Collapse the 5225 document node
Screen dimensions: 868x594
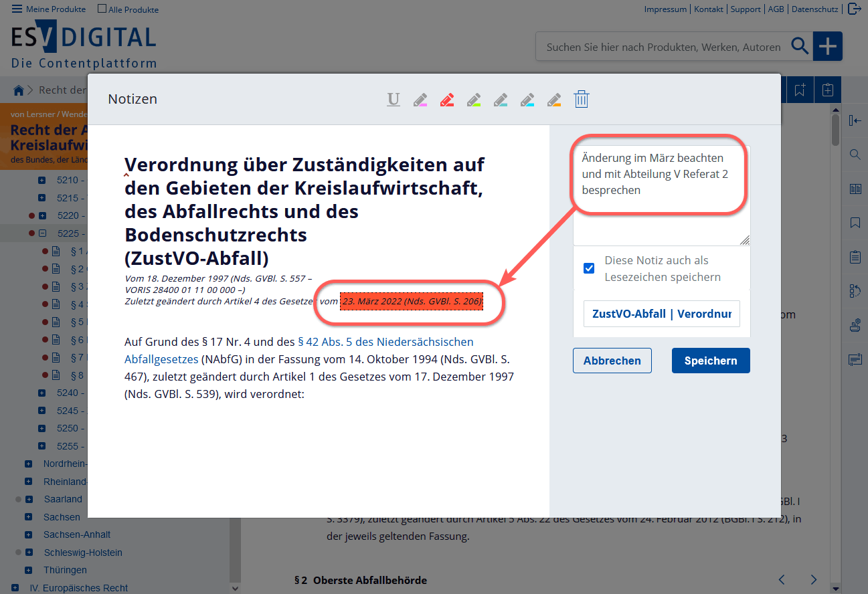pos(44,233)
